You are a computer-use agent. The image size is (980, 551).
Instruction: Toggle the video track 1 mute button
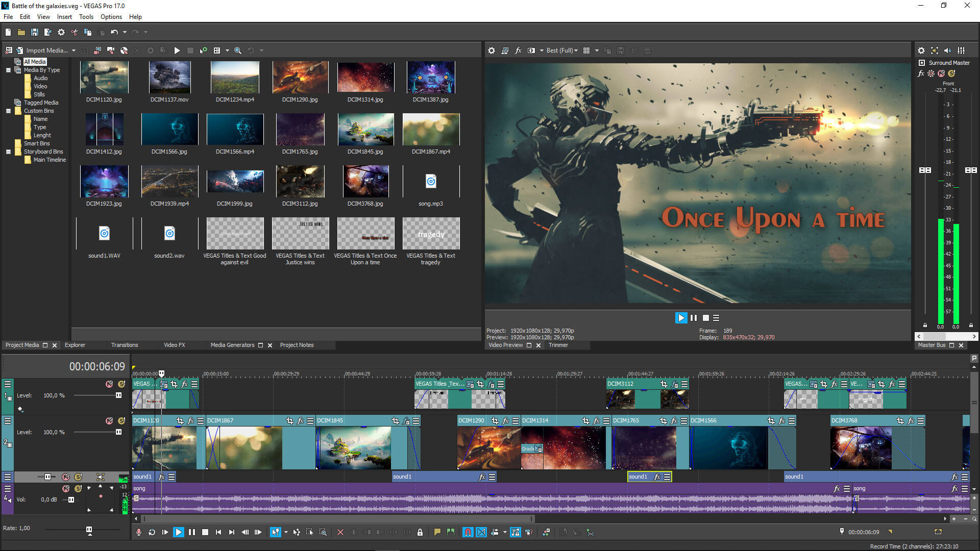coord(108,384)
